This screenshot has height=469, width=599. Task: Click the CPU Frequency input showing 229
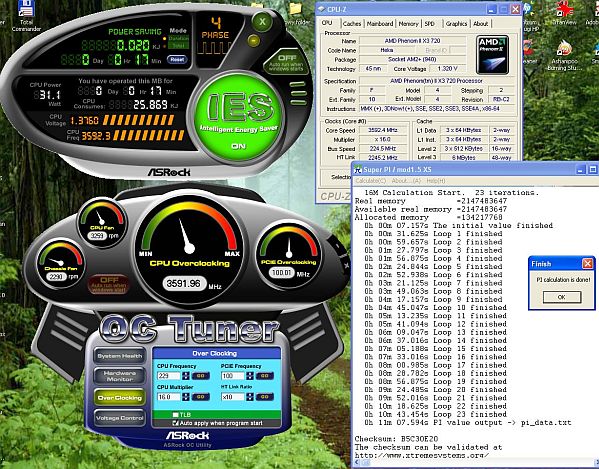168,376
